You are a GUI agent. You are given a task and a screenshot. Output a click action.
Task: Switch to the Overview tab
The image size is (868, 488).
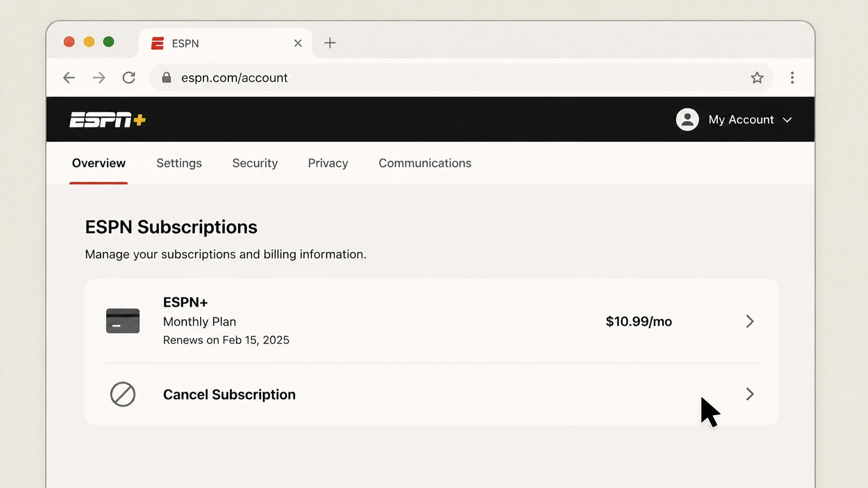pyautogui.click(x=98, y=163)
